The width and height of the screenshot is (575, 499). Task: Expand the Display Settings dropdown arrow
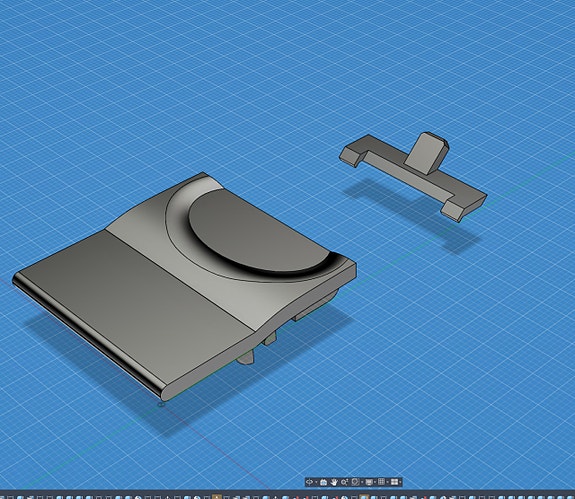(x=375, y=482)
